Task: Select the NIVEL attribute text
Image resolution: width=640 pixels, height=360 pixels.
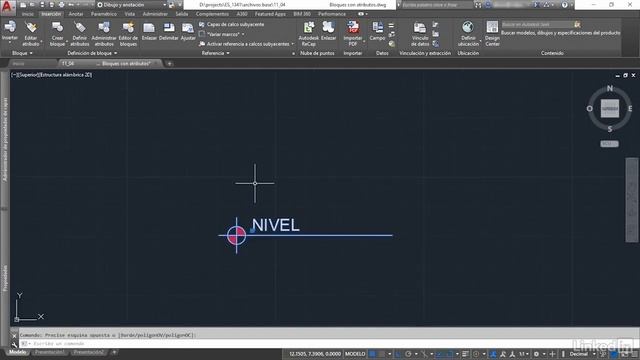Action: click(276, 225)
